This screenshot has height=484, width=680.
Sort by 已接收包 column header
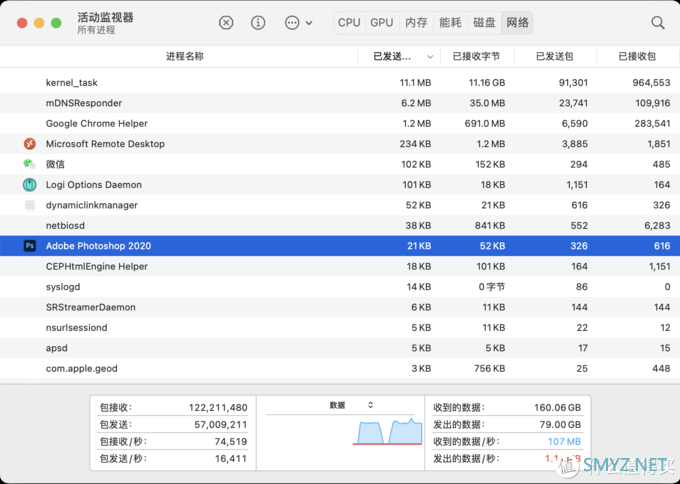pos(637,56)
